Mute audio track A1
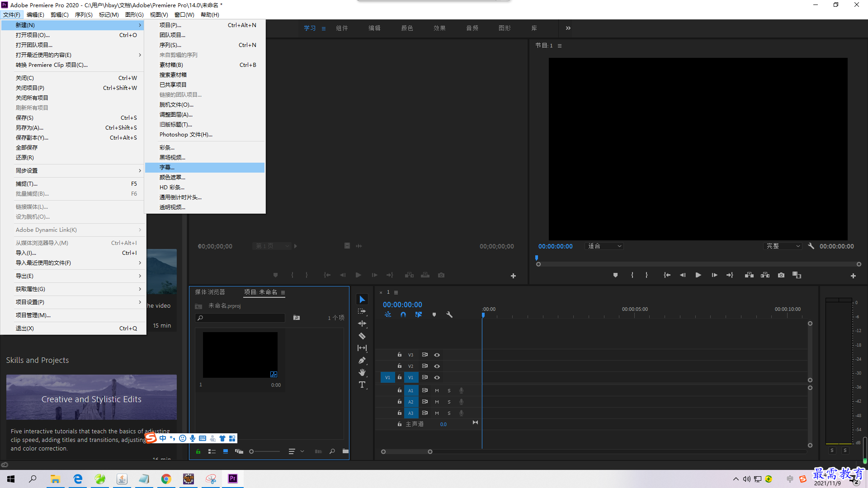 coord(437,390)
